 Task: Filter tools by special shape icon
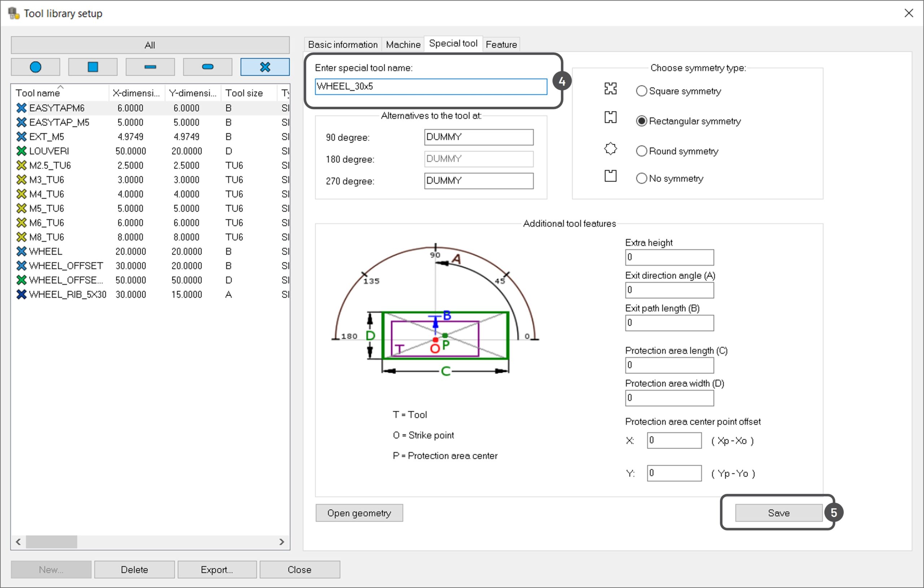click(265, 67)
